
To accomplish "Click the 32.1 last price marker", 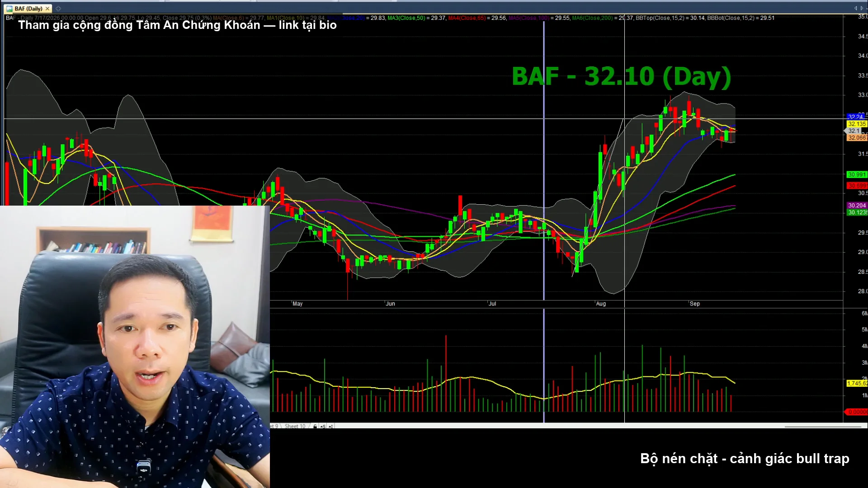I will (x=854, y=131).
